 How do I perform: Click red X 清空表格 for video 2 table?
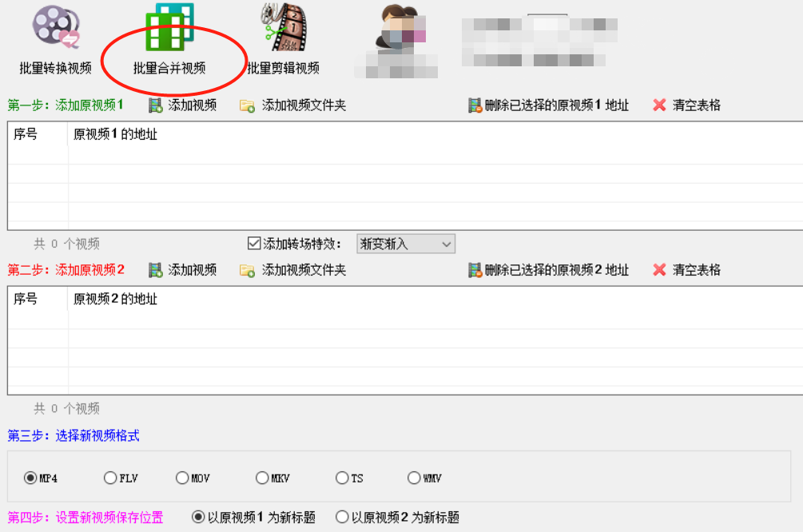pyautogui.click(x=660, y=269)
